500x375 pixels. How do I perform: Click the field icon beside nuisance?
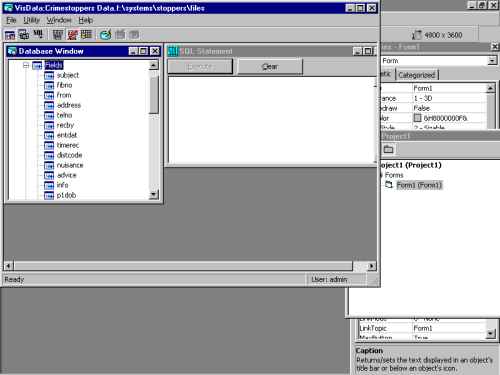pos(49,166)
